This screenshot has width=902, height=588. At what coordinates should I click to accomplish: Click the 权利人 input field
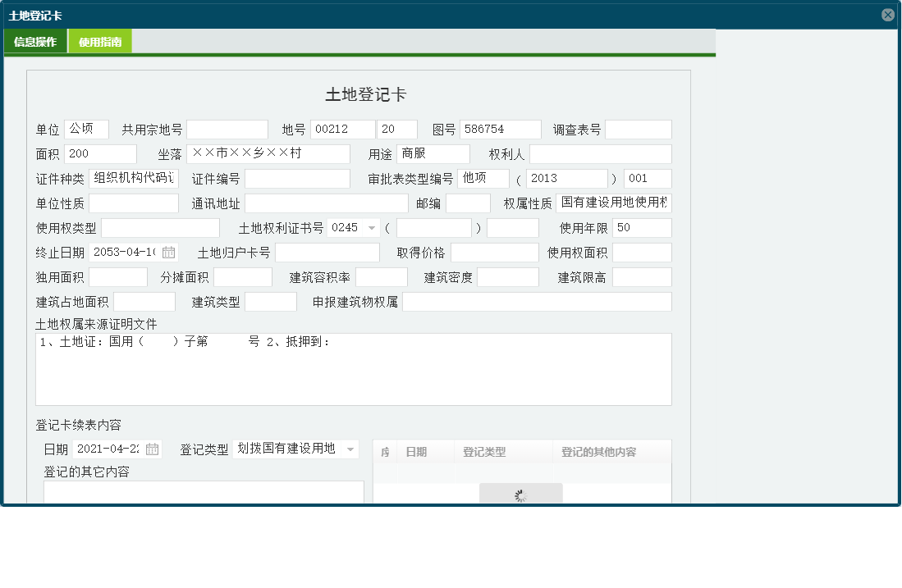coord(600,154)
